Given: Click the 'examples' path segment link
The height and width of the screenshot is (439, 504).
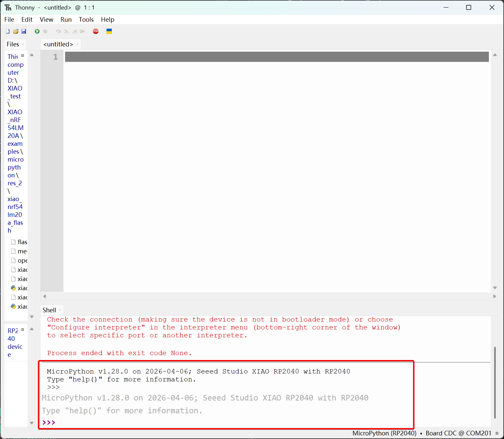Looking at the screenshot, I should coord(15,147).
